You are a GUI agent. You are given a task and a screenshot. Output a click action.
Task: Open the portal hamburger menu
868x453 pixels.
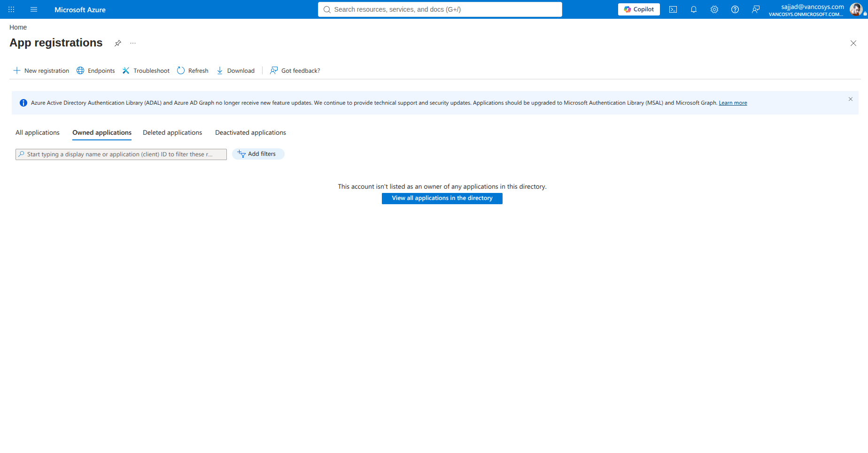pyautogui.click(x=34, y=9)
